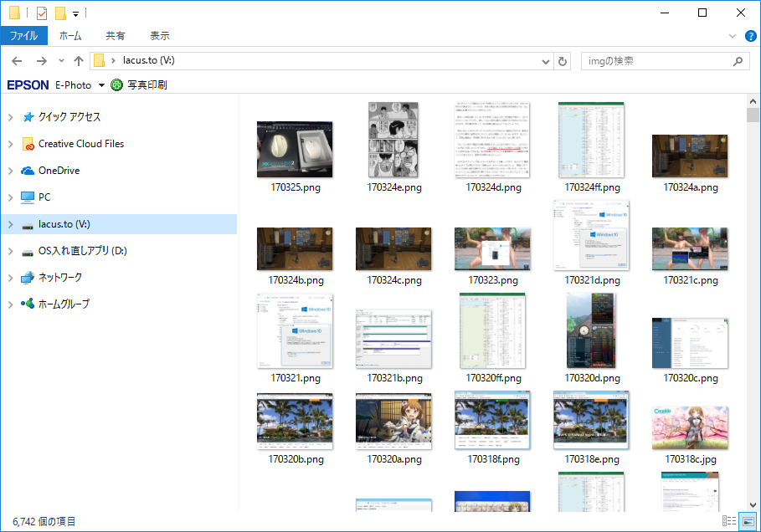Refresh the current folder view
The image size is (761, 532).
(x=563, y=61)
